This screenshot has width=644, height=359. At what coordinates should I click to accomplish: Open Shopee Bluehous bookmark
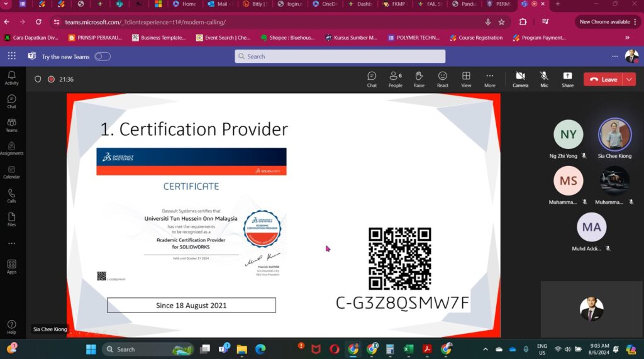tap(287, 37)
